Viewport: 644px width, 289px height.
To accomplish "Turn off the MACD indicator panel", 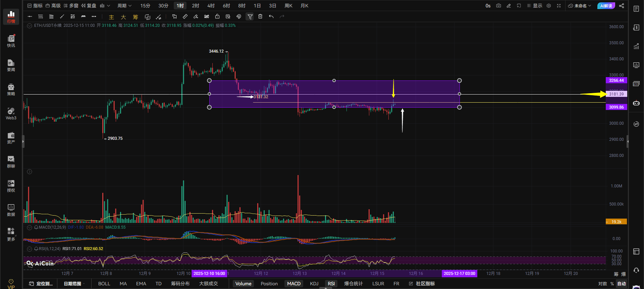I will pyautogui.click(x=294, y=284).
